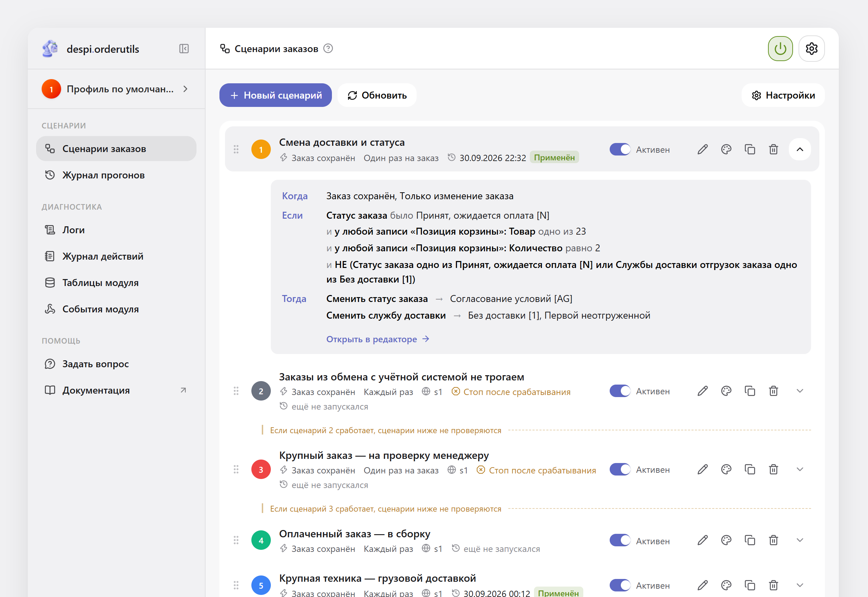Go to 'Логи' in diagnostics

(x=116, y=230)
